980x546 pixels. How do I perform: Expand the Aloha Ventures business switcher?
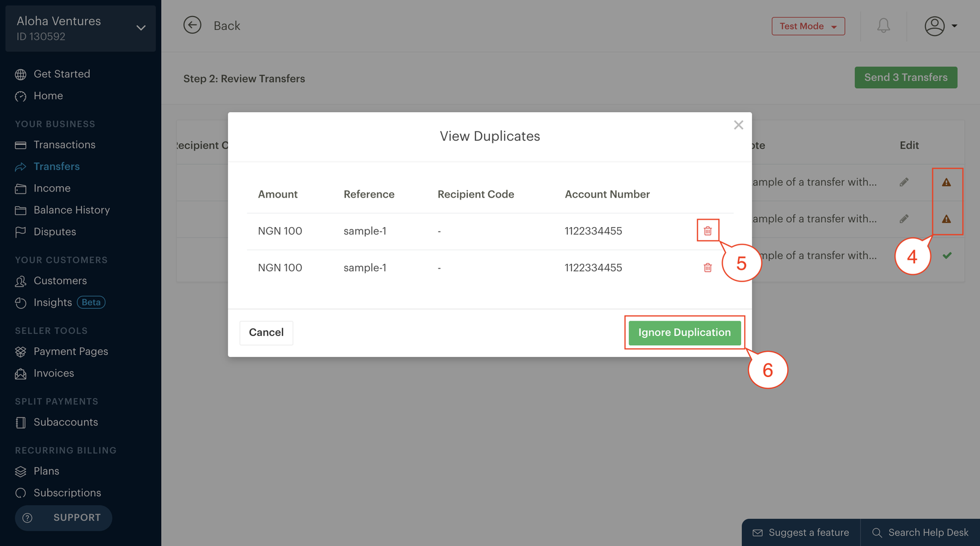[80, 28]
